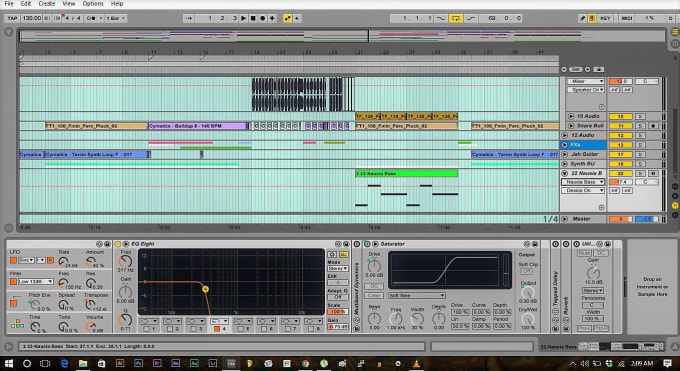Open the Nausia Bass automation device chooser
The height and width of the screenshot is (371, 680).
(x=583, y=182)
